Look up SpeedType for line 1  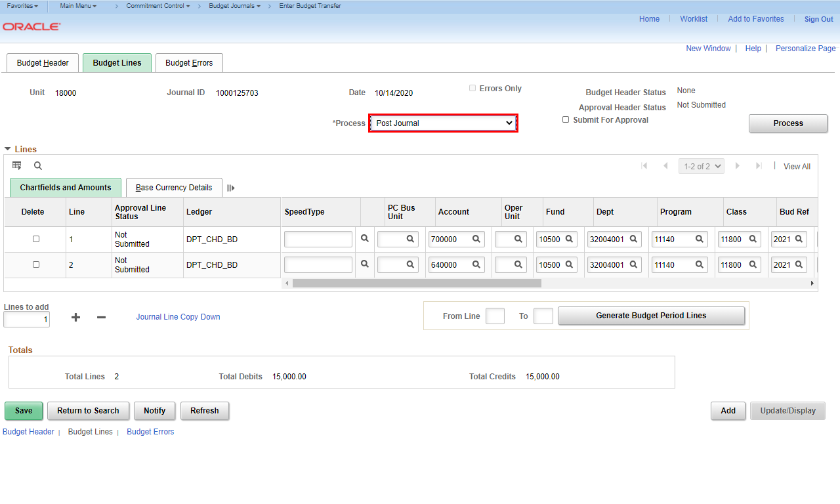[x=365, y=239]
